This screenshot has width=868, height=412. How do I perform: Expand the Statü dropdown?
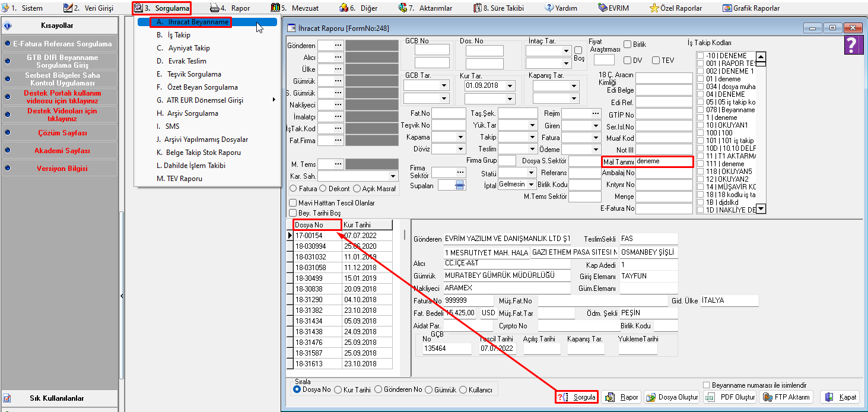532,173
